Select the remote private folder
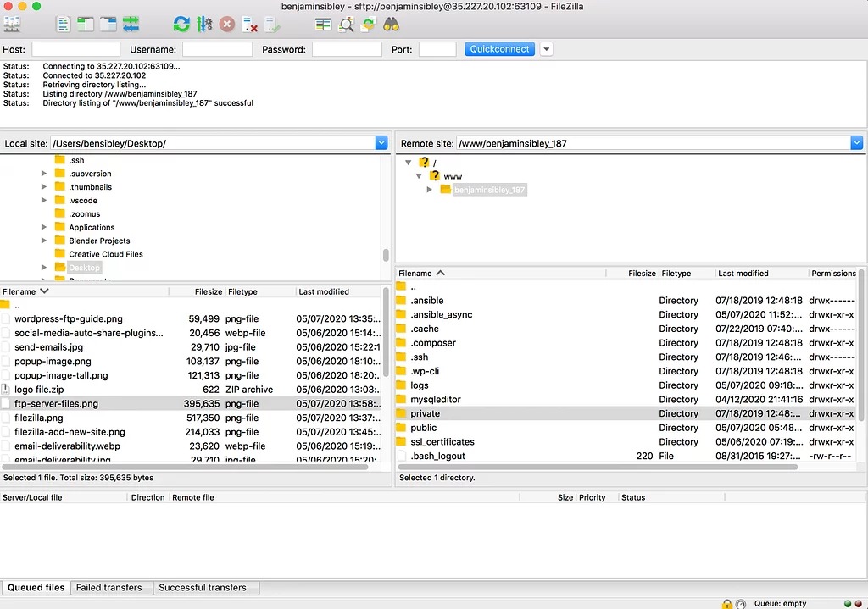 tap(626, 413)
